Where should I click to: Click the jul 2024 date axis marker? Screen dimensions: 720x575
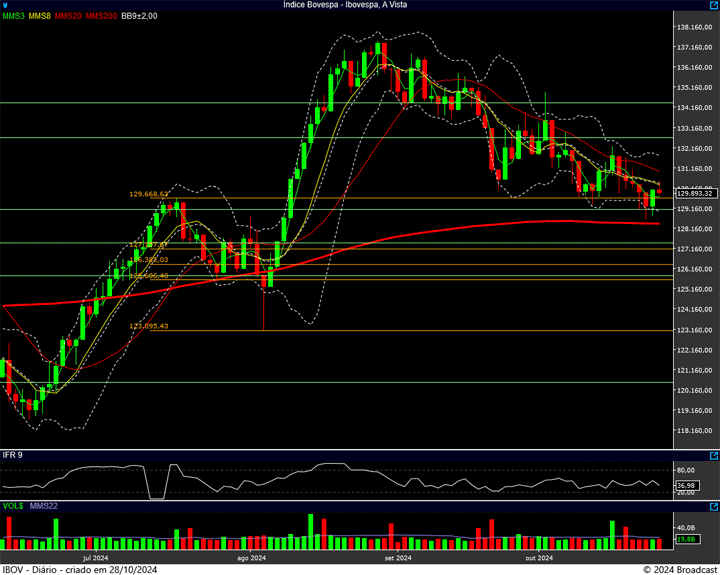[x=95, y=557]
